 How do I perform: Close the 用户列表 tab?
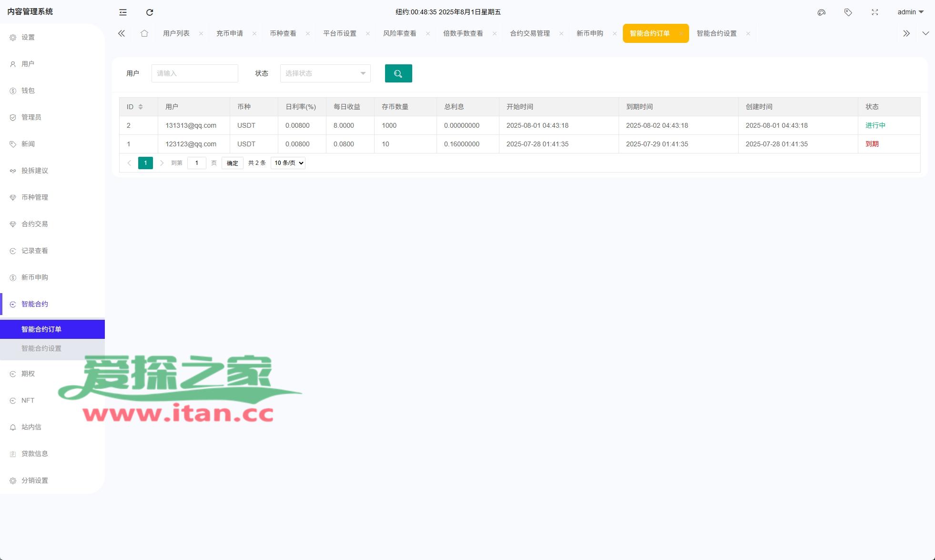pyautogui.click(x=201, y=33)
